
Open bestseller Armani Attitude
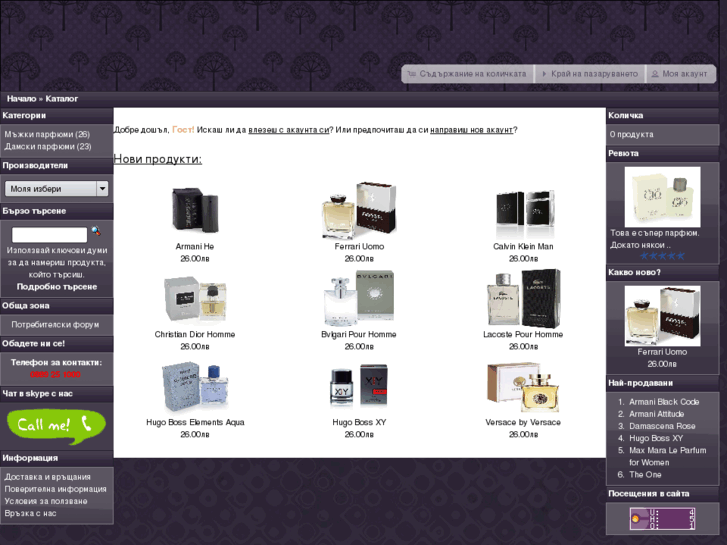[657, 414]
